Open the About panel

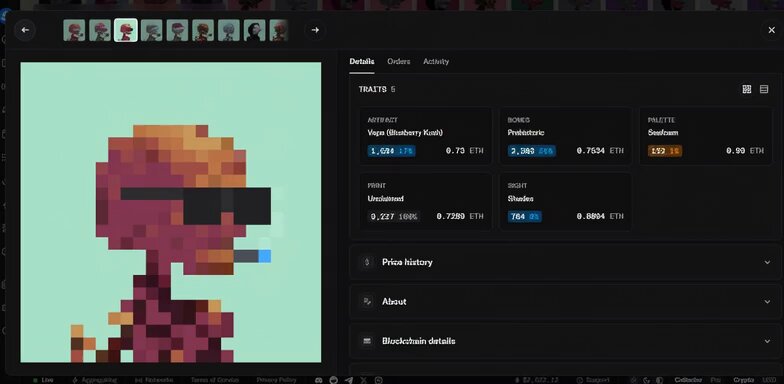click(566, 302)
